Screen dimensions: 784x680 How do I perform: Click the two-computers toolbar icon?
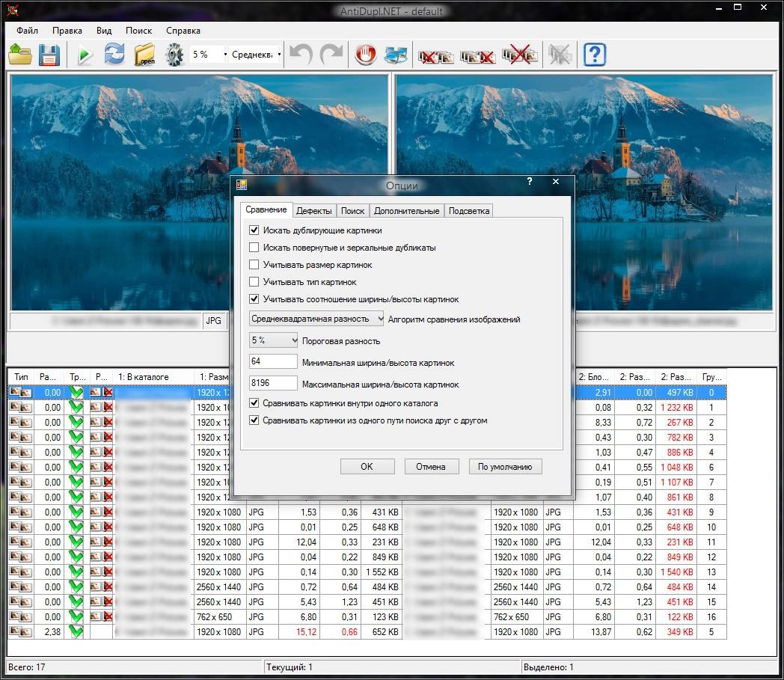(x=396, y=54)
